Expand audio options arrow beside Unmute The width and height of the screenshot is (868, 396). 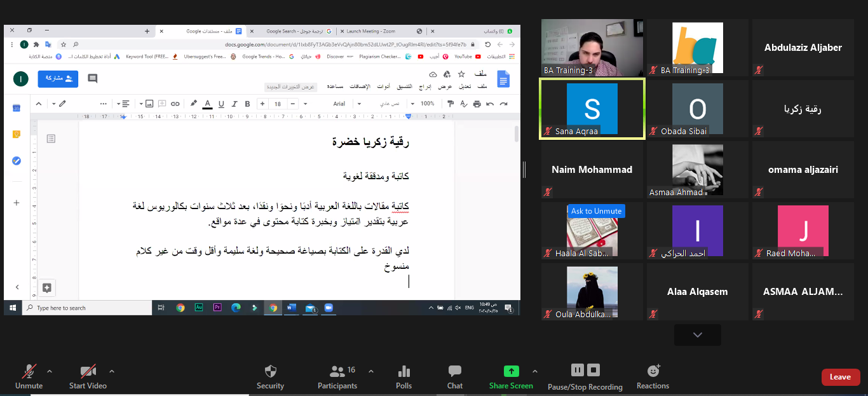(50, 371)
